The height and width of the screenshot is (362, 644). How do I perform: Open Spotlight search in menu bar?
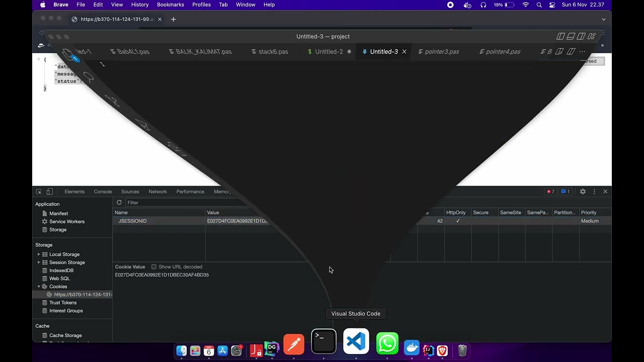(x=539, y=5)
